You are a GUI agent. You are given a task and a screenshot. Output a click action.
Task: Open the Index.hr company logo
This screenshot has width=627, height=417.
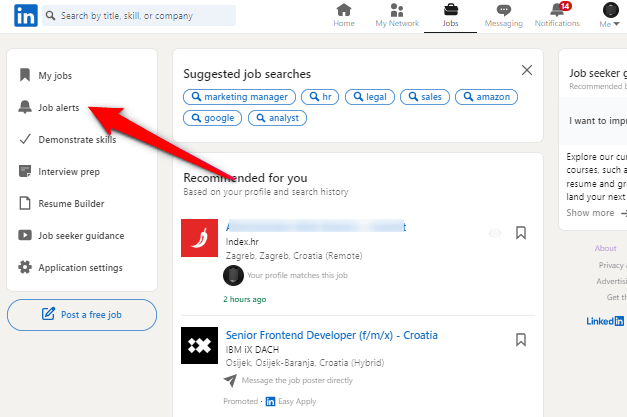[200, 238]
